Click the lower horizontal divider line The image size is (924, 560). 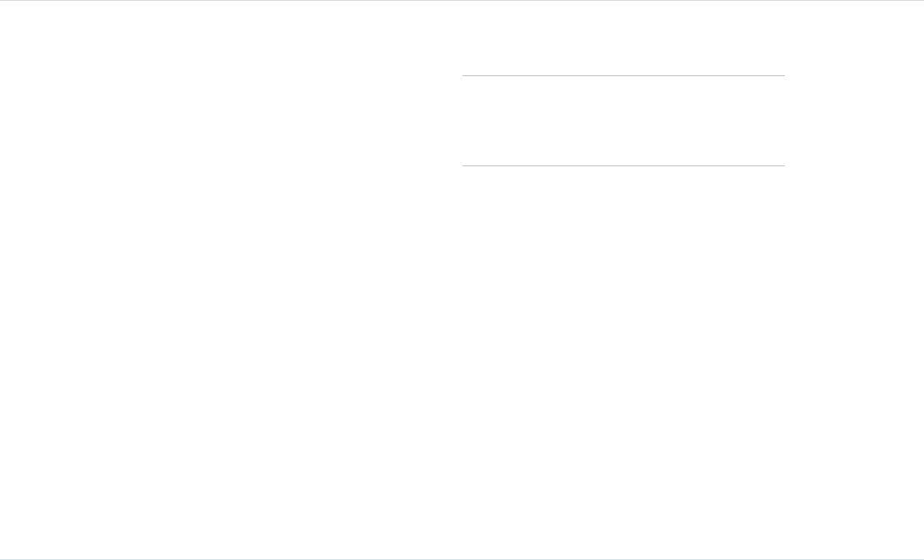623,165
